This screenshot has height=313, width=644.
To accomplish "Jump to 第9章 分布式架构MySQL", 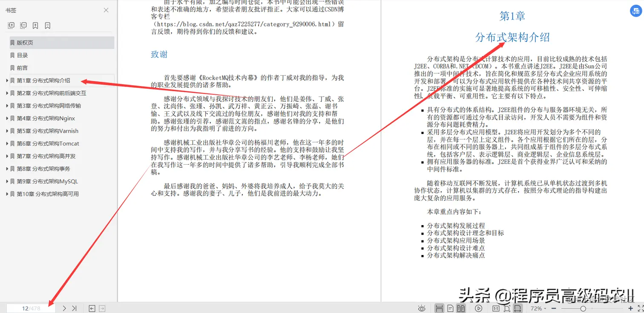I will click(47, 181).
